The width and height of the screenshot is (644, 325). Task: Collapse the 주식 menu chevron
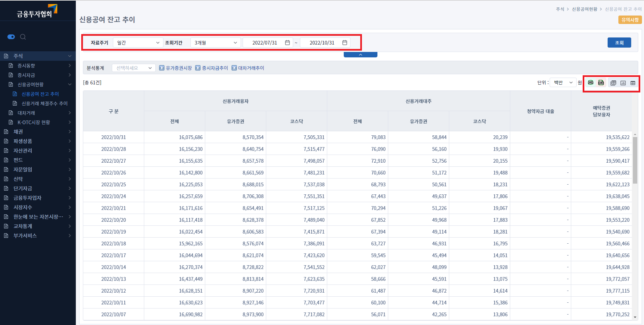[x=70, y=56]
